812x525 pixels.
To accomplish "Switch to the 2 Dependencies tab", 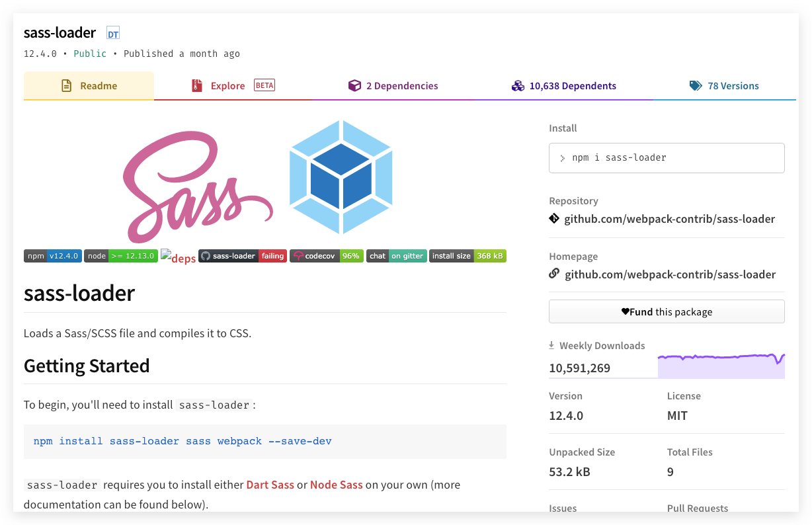I will click(393, 86).
